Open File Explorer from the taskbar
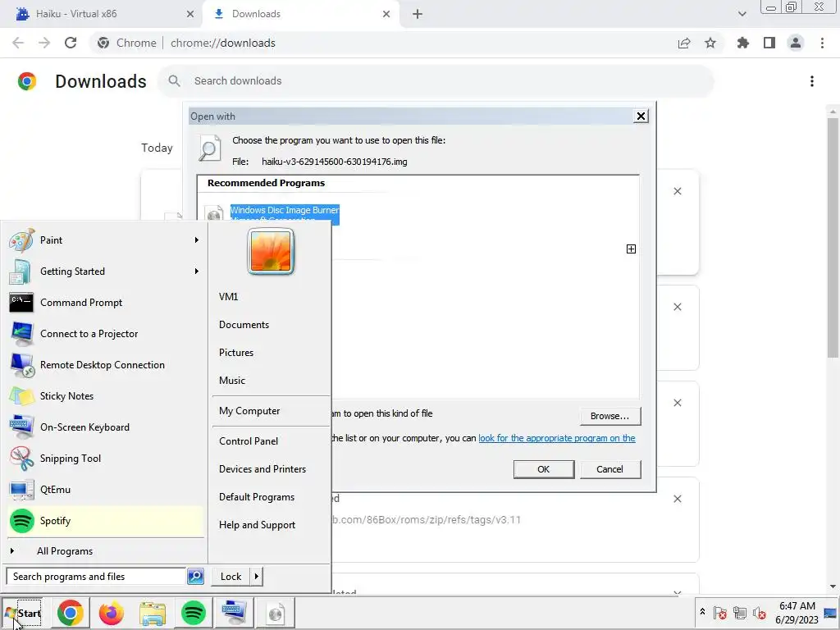Image resolution: width=840 pixels, height=630 pixels. 153,613
